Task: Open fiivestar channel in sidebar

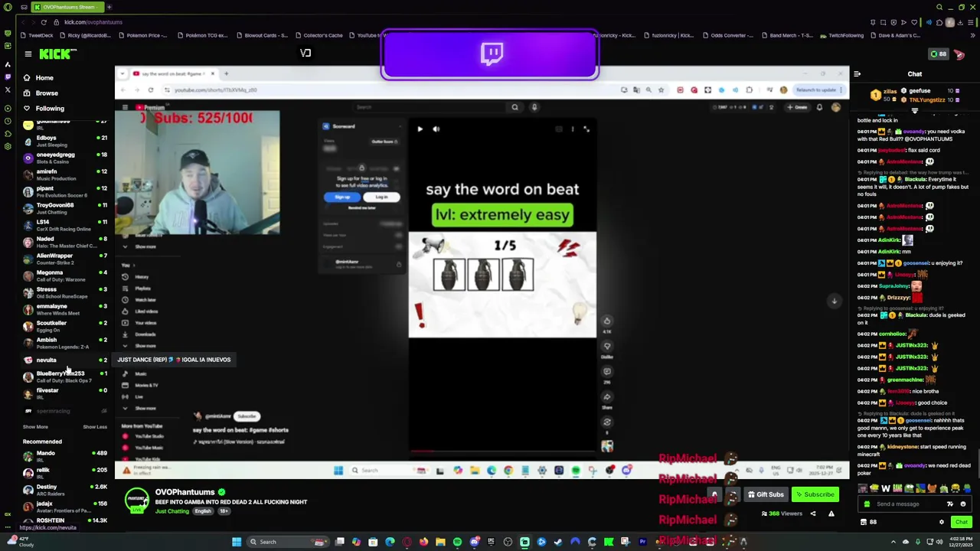Action: tap(65, 393)
